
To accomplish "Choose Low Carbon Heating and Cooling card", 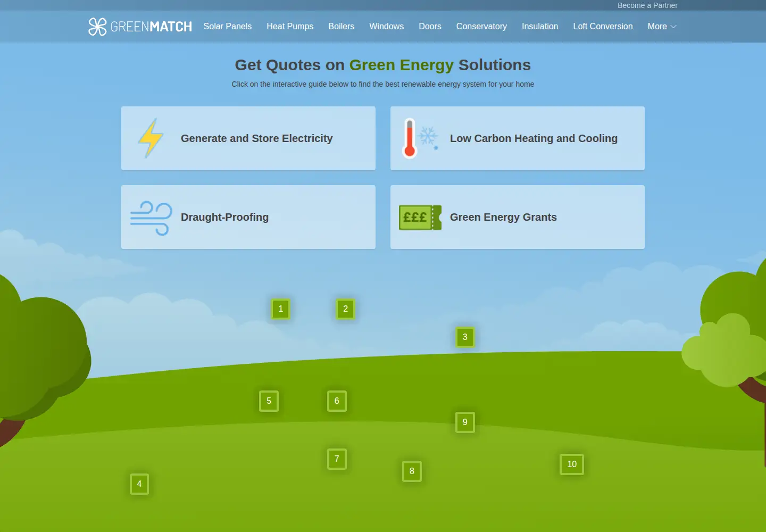I will click(518, 138).
